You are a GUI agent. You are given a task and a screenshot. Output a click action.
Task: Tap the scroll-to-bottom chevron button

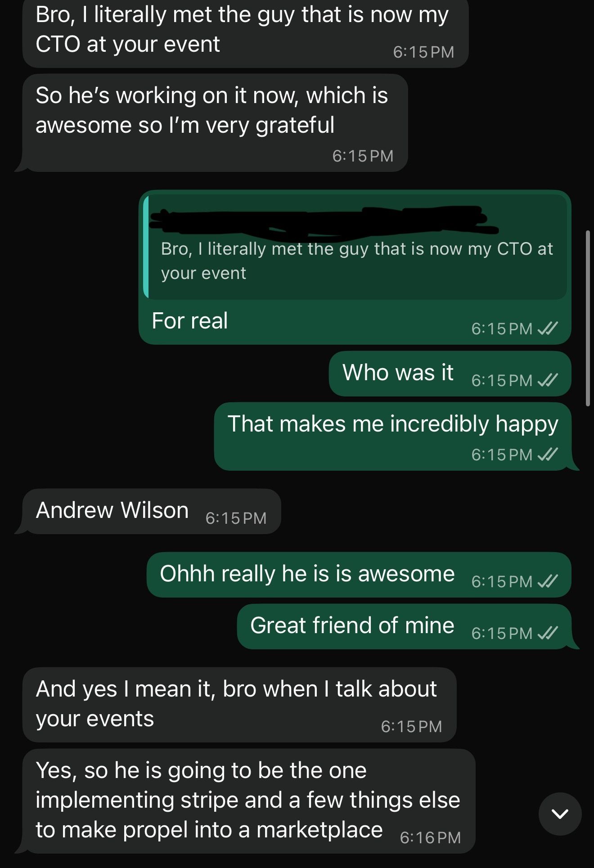pyautogui.click(x=560, y=814)
